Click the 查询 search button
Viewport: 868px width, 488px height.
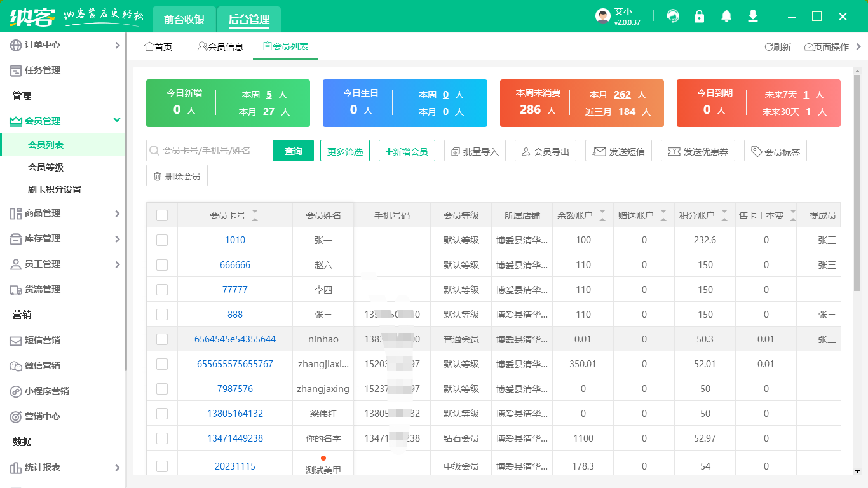pos(294,151)
